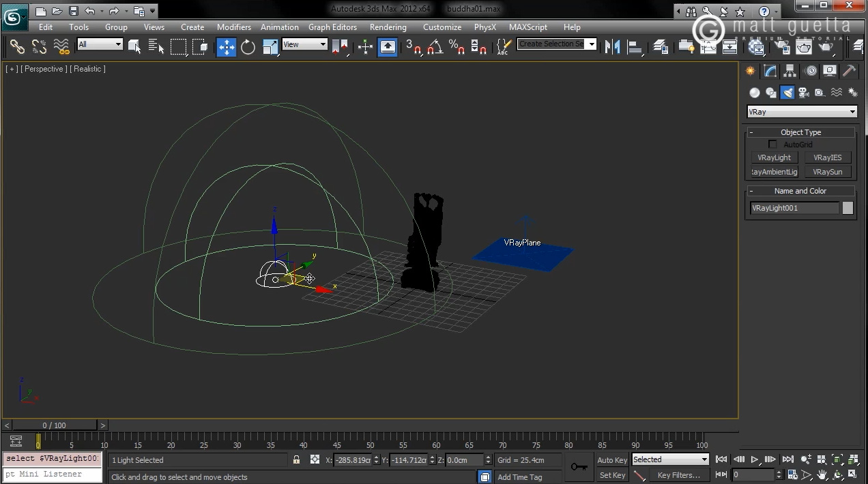This screenshot has height=484, width=868.
Task: Open the Layer Manager
Action: pyautogui.click(x=661, y=46)
